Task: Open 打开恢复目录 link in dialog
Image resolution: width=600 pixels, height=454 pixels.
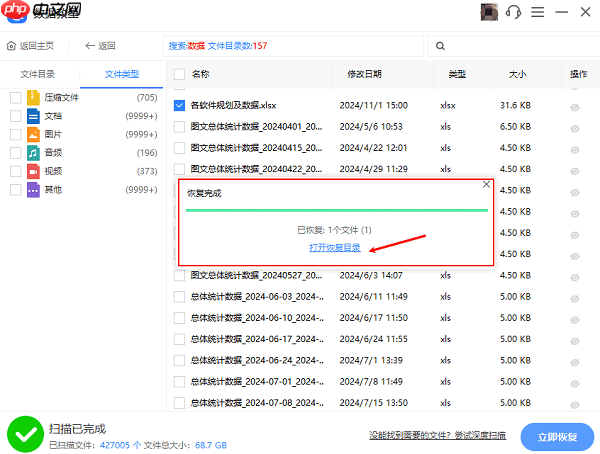Action: pos(335,248)
